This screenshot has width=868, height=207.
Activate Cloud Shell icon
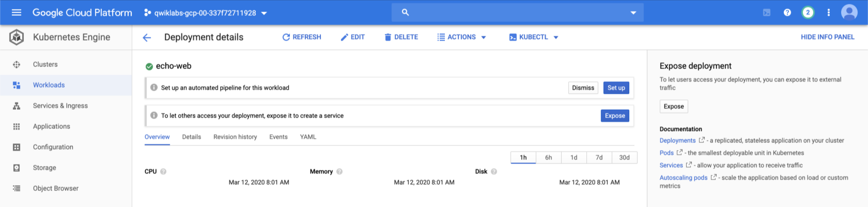767,13
